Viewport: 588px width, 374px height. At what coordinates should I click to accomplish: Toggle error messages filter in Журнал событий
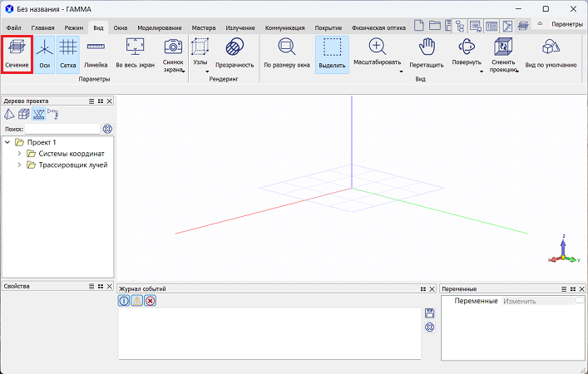[x=150, y=301]
